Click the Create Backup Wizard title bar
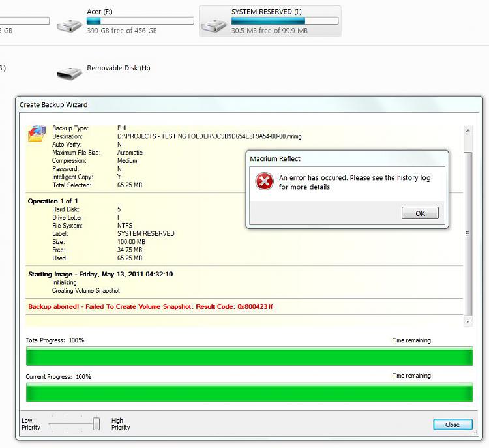Screen dimensions: 489x448 tap(249, 104)
